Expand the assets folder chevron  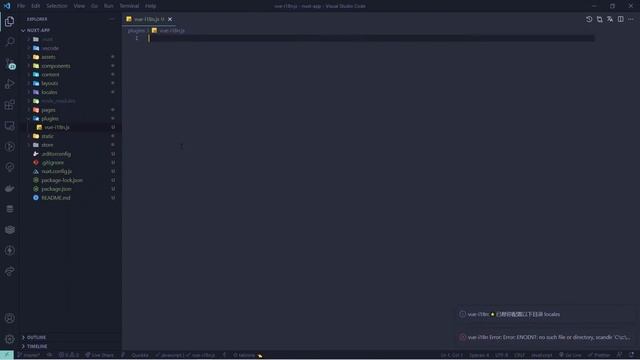tap(29, 57)
